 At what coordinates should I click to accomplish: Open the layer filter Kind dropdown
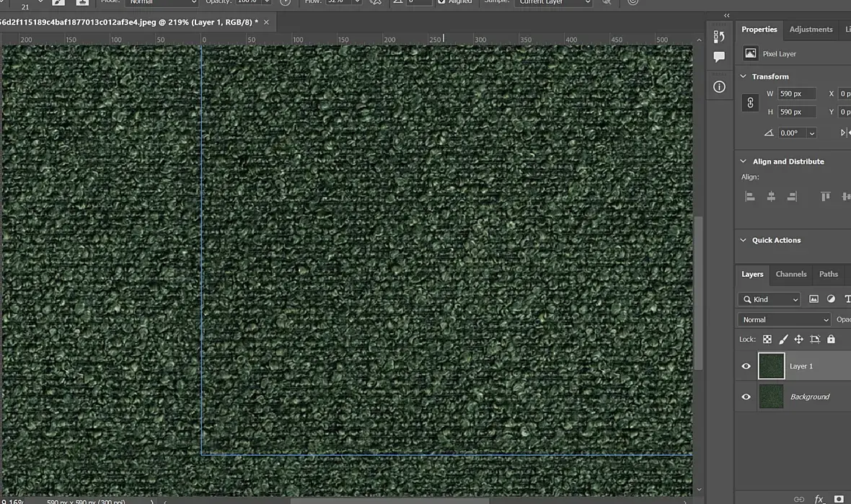(x=769, y=299)
